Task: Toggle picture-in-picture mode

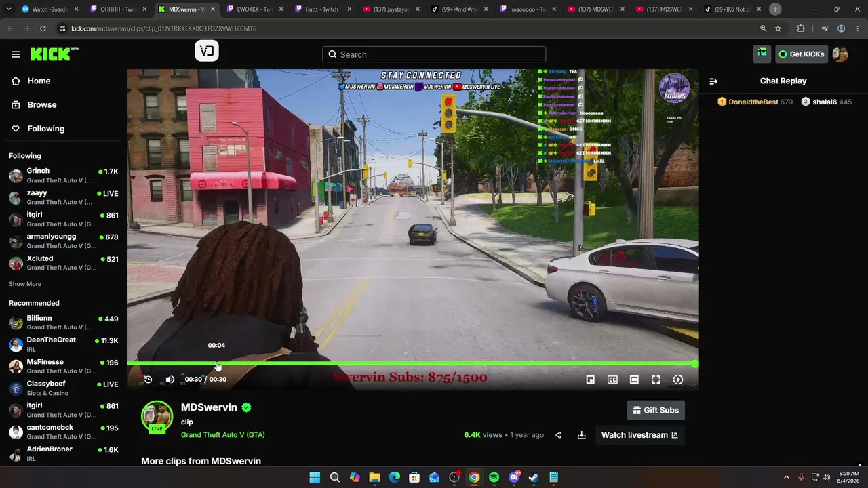Action: [x=590, y=380]
